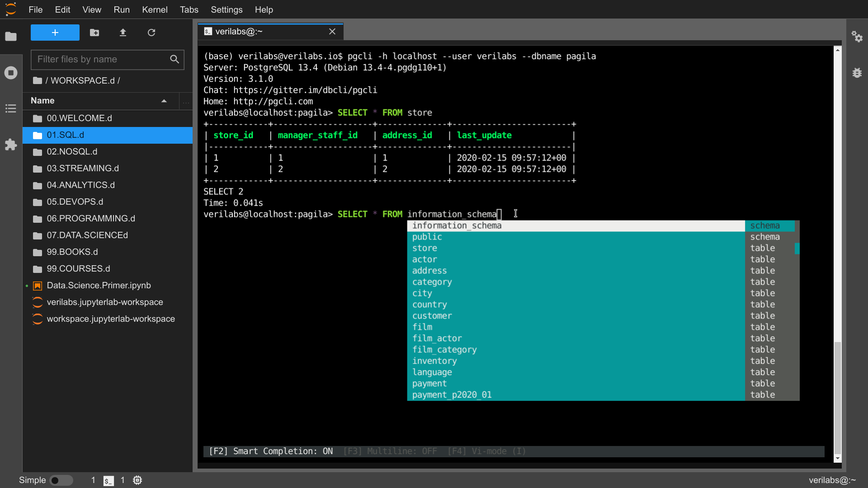
Task: Click the search magnifier icon in filter
Action: [x=175, y=59]
